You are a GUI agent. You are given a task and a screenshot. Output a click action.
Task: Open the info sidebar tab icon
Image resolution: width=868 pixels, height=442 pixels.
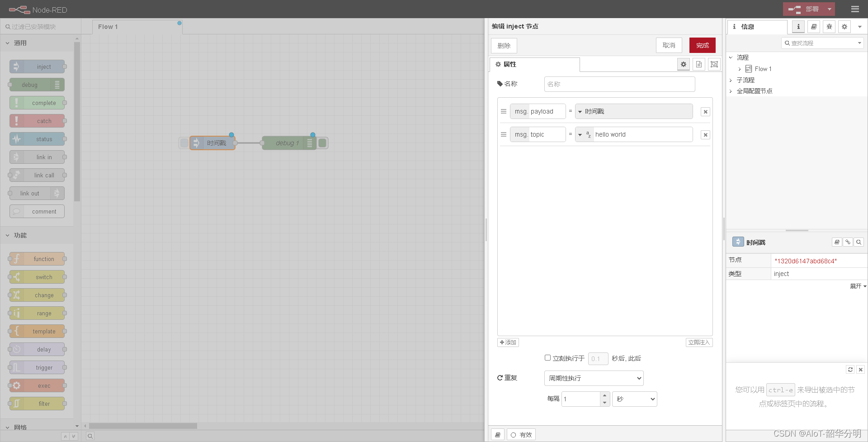[x=798, y=27]
